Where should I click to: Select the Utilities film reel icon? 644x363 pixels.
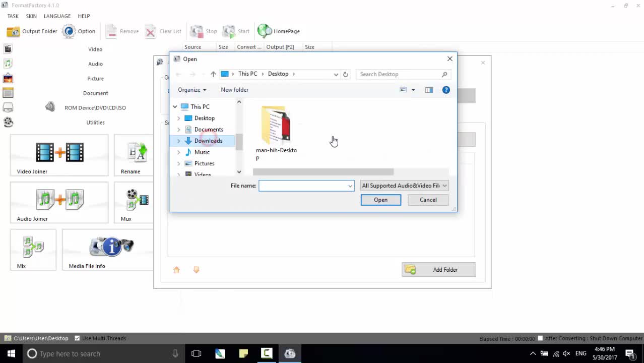click(8, 122)
